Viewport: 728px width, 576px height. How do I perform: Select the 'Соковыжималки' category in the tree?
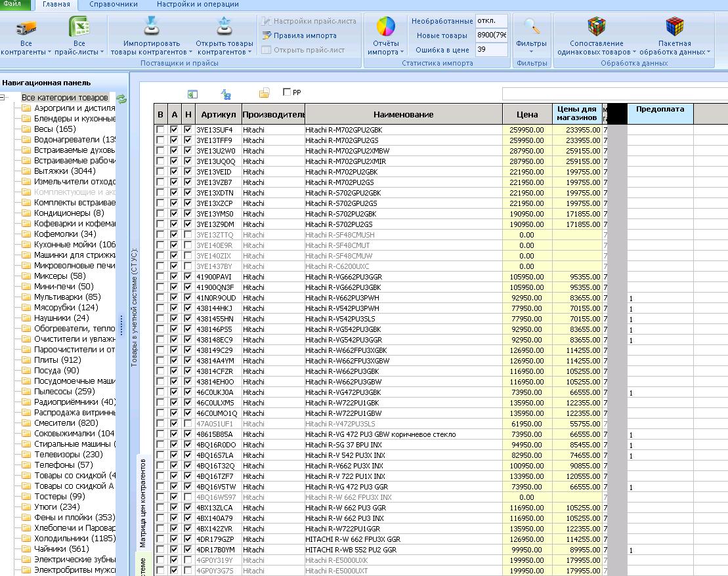[x=74, y=434]
